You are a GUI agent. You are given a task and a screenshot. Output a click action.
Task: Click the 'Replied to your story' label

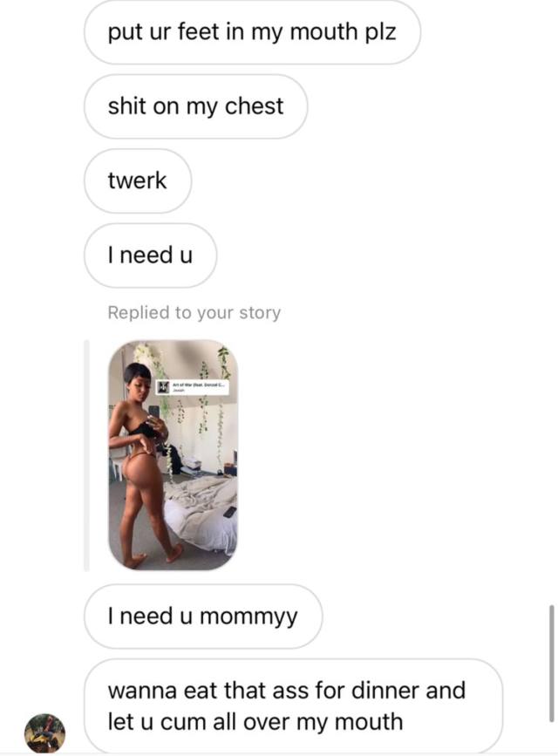pyautogui.click(x=194, y=312)
